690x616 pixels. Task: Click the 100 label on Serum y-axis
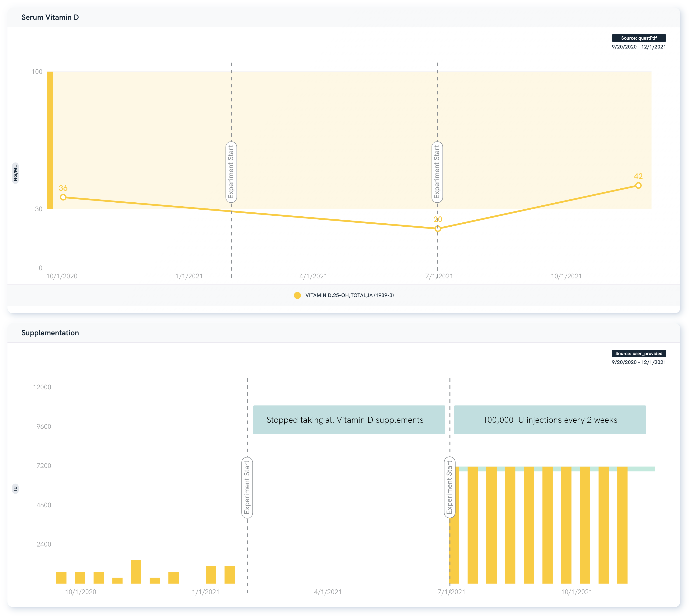tap(37, 71)
